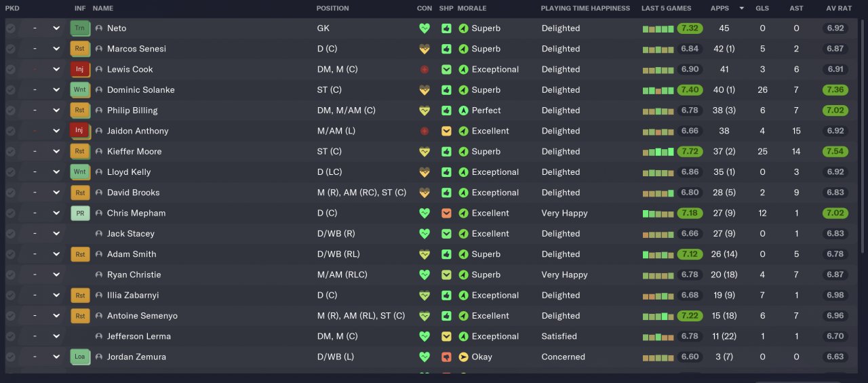This screenshot has height=383, width=868.
Task: Click Kieffer Moore's last 5 games form bars
Action: 658,152
